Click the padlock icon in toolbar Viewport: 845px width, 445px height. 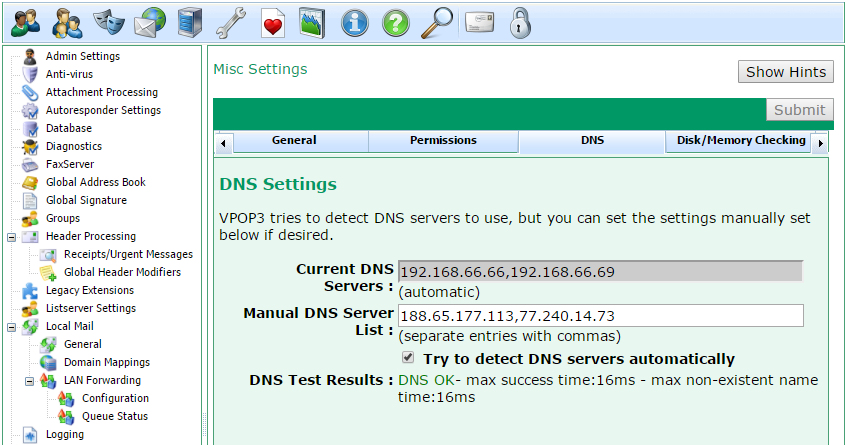click(519, 22)
